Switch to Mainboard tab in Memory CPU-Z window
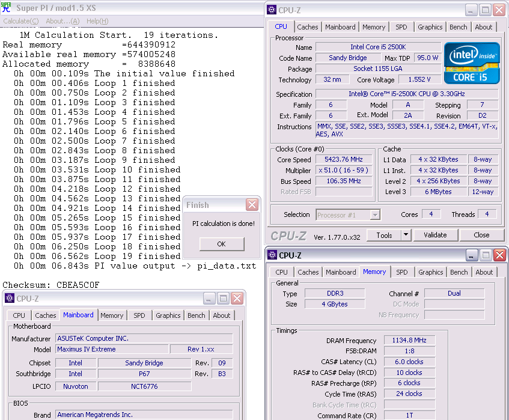Image resolution: width=509 pixels, height=420 pixels. pos(341,272)
